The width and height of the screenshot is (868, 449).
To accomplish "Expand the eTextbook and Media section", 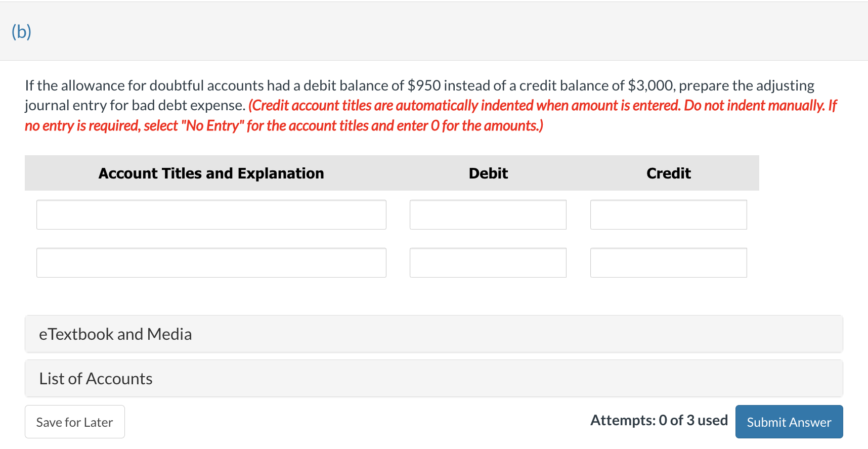I will [x=115, y=334].
